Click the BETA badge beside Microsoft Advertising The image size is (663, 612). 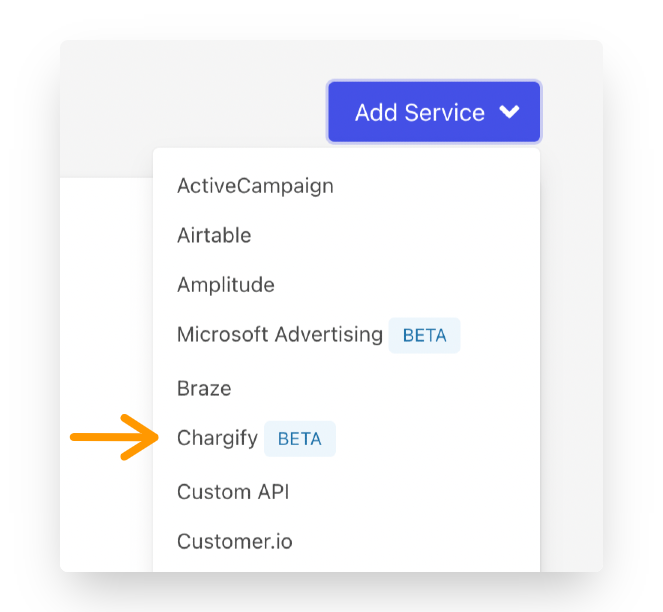(424, 336)
